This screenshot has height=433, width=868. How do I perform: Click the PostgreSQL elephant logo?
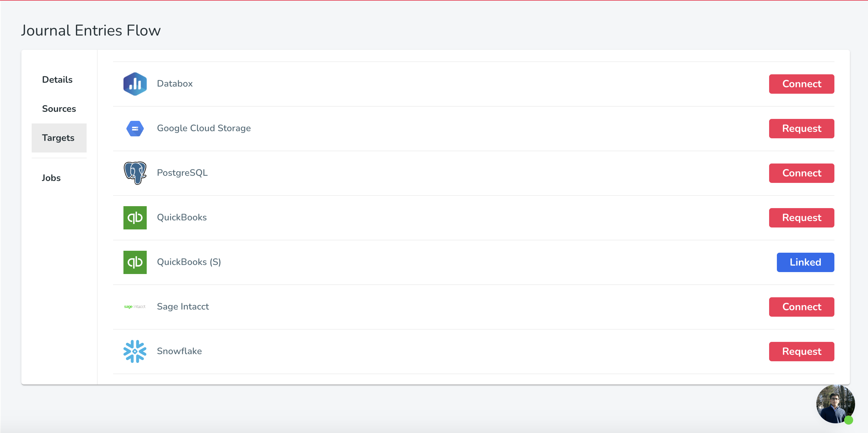(x=135, y=173)
